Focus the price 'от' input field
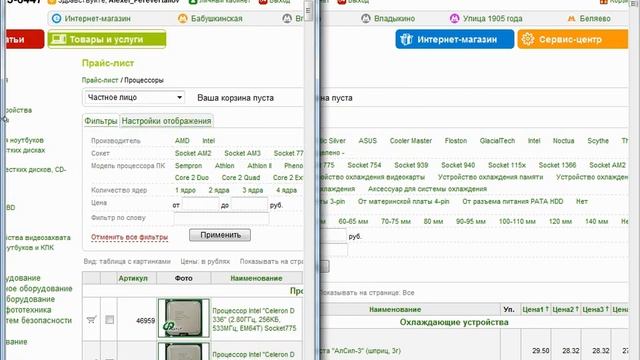Viewport: 640px width, 360px height. (200, 204)
